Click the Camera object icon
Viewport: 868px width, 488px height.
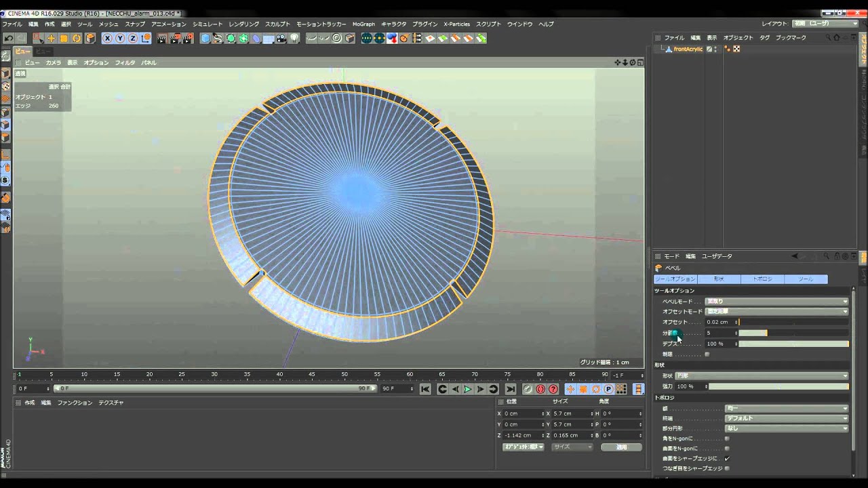pos(281,39)
